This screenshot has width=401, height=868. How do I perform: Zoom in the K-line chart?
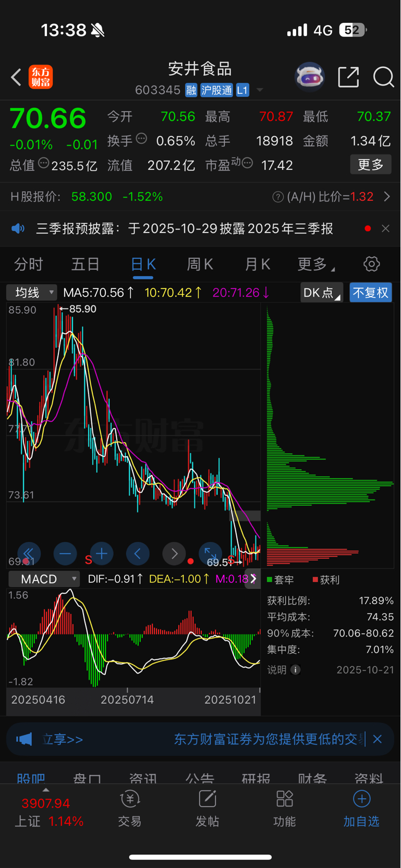tap(102, 554)
